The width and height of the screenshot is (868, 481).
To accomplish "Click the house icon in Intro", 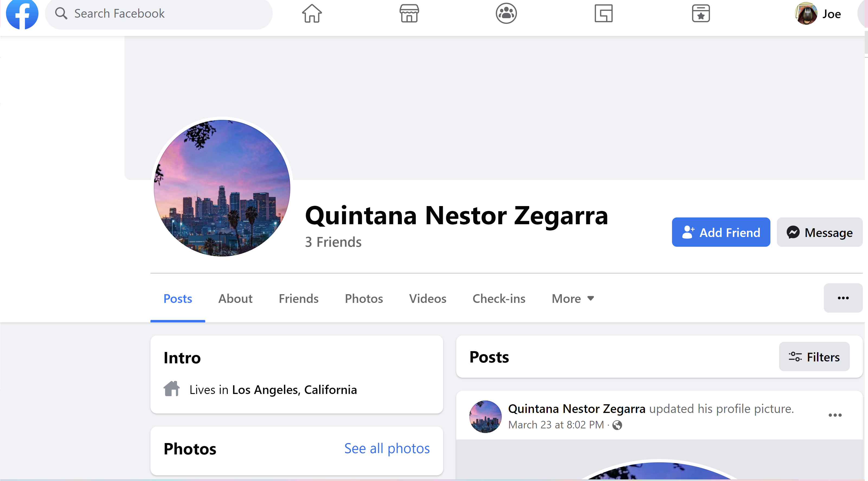I will point(172,389).
